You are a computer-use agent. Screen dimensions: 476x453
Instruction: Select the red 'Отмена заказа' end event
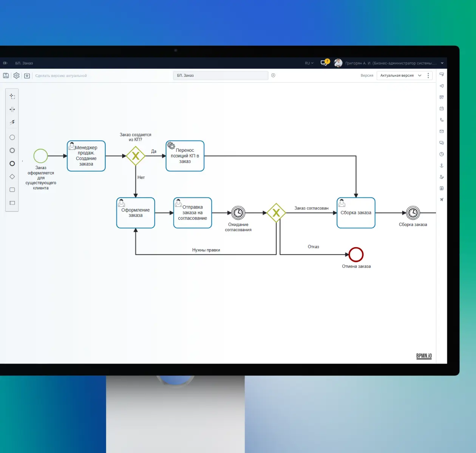[x=356, y=254]
